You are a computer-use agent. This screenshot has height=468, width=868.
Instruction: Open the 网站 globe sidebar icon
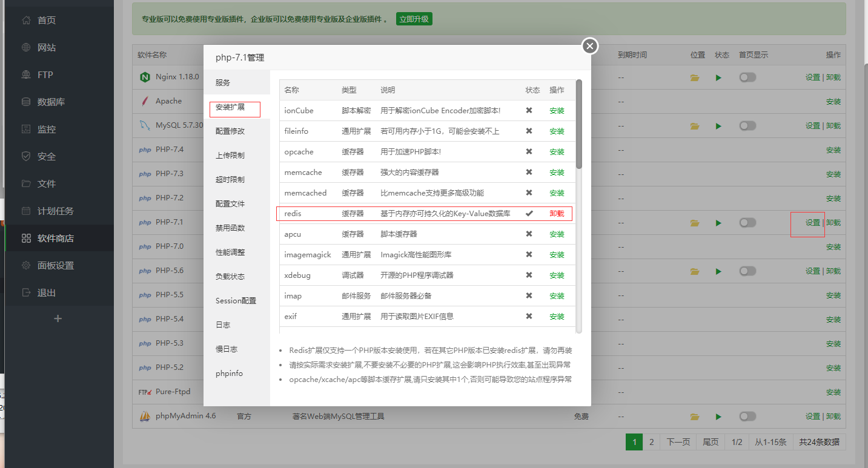[x=26, y=48]
